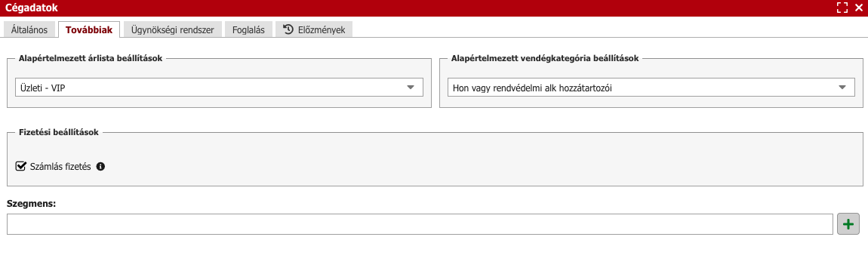This screenshot has width=868, height=277.
Task: Click the Hon vagy rendvédelmi alk hozzátartozói value
Action: pyautogui.click(x=533, y=88)
